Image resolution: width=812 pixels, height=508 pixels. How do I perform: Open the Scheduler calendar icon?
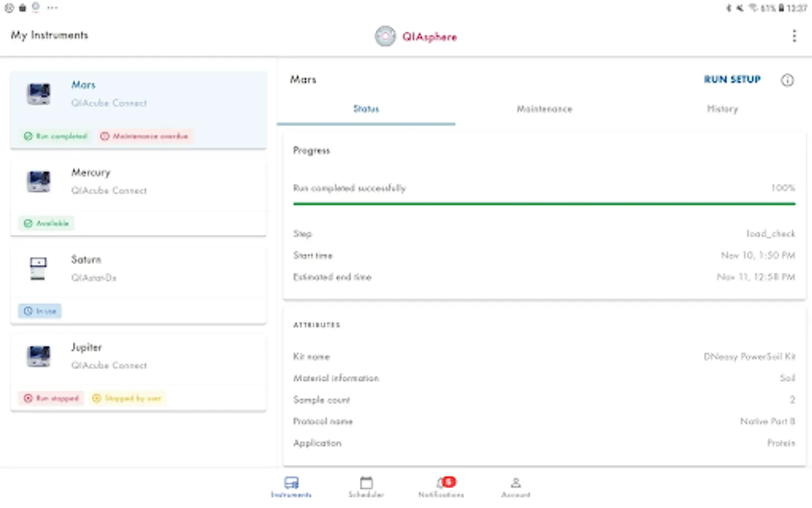[x=366, y=483]
